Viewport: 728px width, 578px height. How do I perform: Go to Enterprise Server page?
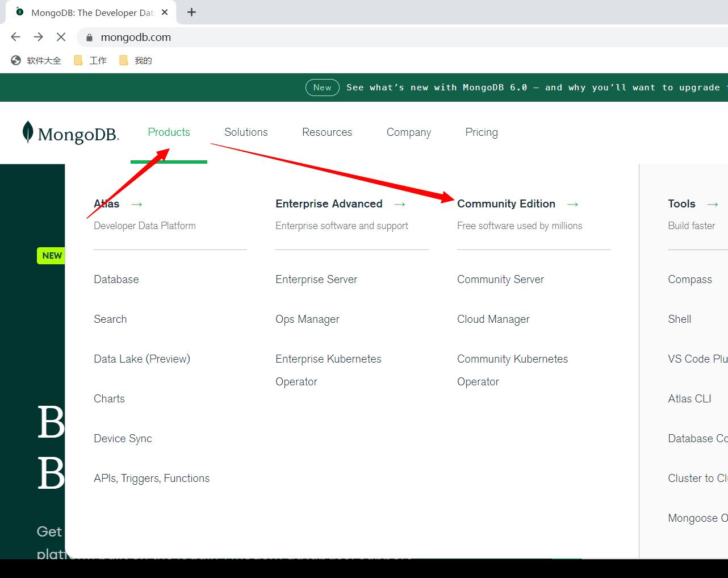click(316, 279)
